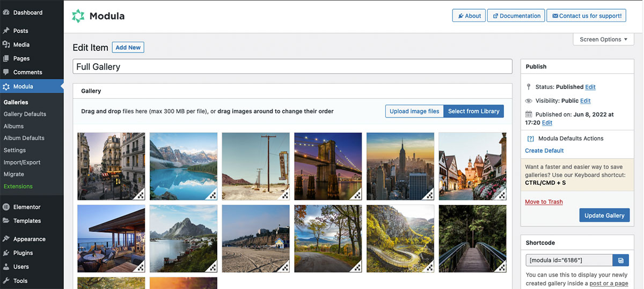644x289 pixels.
Task: Click the Plugins icon in sidebar
Action: (6, 253)
